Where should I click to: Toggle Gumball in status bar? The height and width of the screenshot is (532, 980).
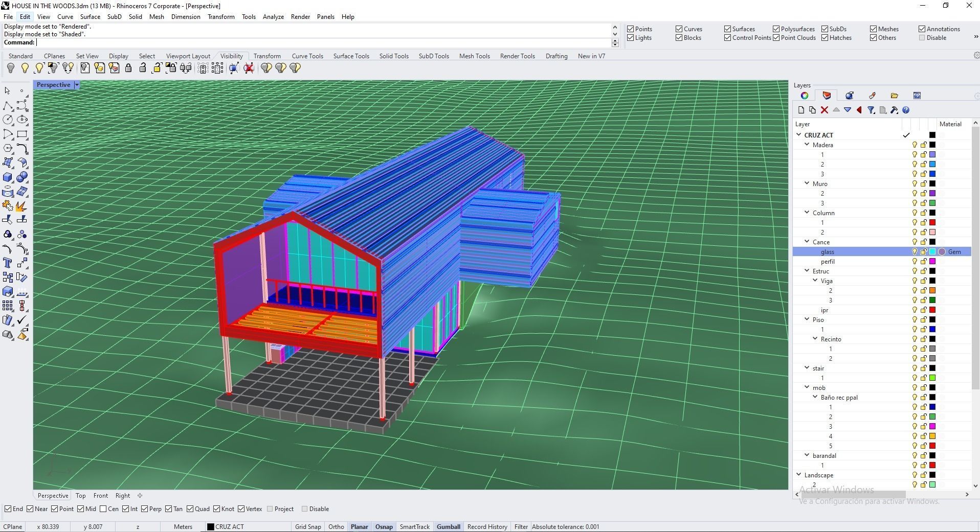[449, 527]
